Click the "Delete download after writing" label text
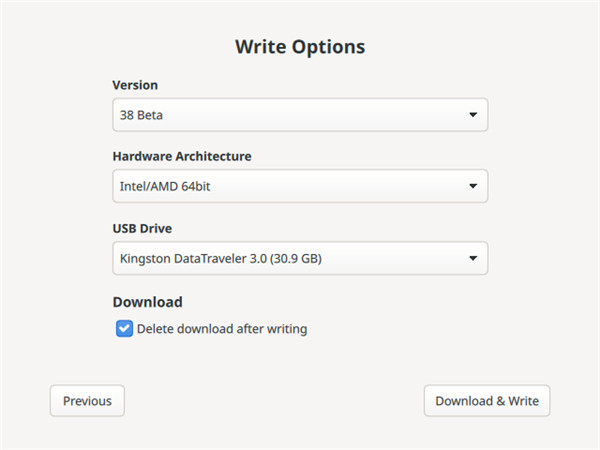Screen dimensions: 600x450 point(221,328)
